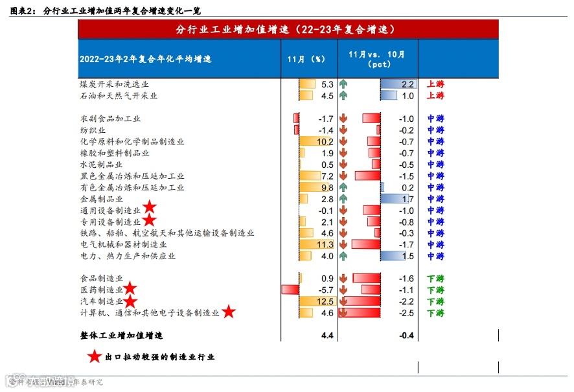Click the red star after 计算机、通信和其他电子设备制造业
574x392 pixels.
(229, 312)
